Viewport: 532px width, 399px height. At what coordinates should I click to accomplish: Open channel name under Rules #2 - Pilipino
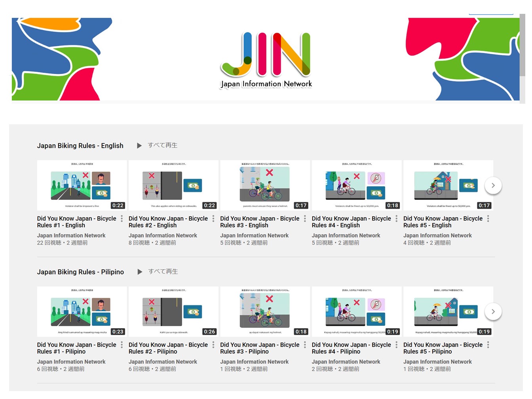(x=163, y=362)
